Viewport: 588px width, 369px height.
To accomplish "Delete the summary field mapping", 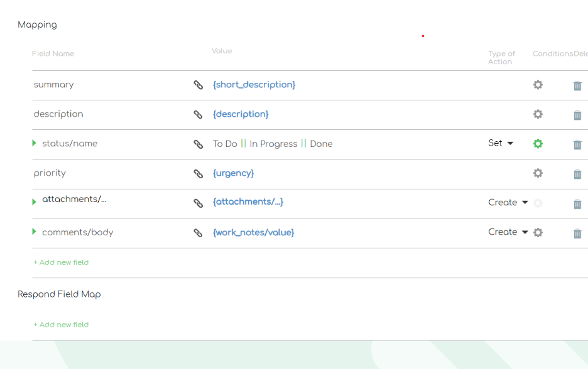I will tap(577, 85).
